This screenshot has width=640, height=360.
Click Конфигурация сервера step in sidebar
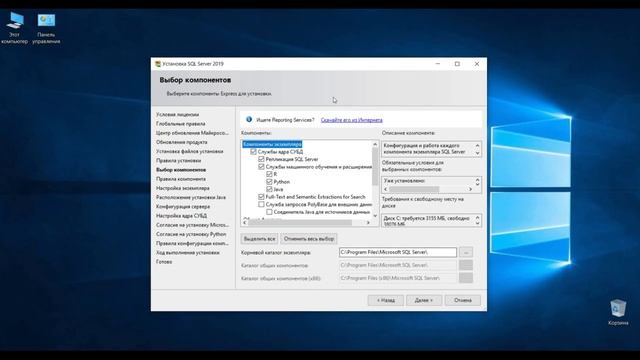coord(183,207)
